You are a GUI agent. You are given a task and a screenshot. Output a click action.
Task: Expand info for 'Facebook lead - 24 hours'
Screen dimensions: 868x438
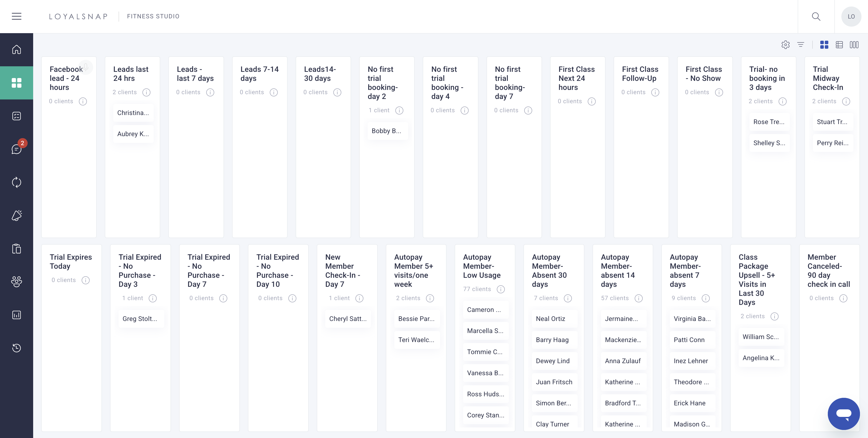(83, 101)
